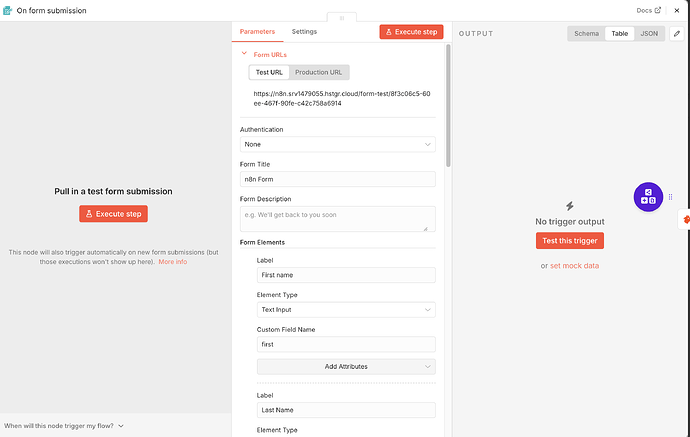Click the form trigger node icon

[8, 10]
